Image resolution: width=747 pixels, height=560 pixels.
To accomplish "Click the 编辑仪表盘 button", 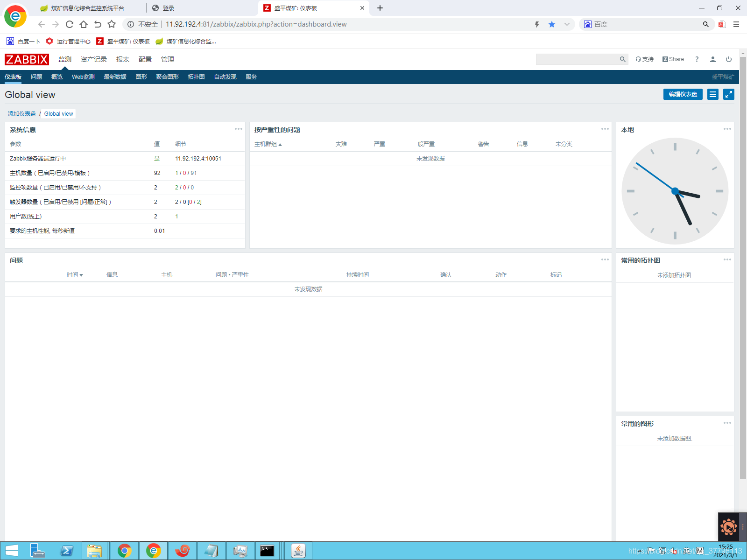I will (x=683, y=94).
